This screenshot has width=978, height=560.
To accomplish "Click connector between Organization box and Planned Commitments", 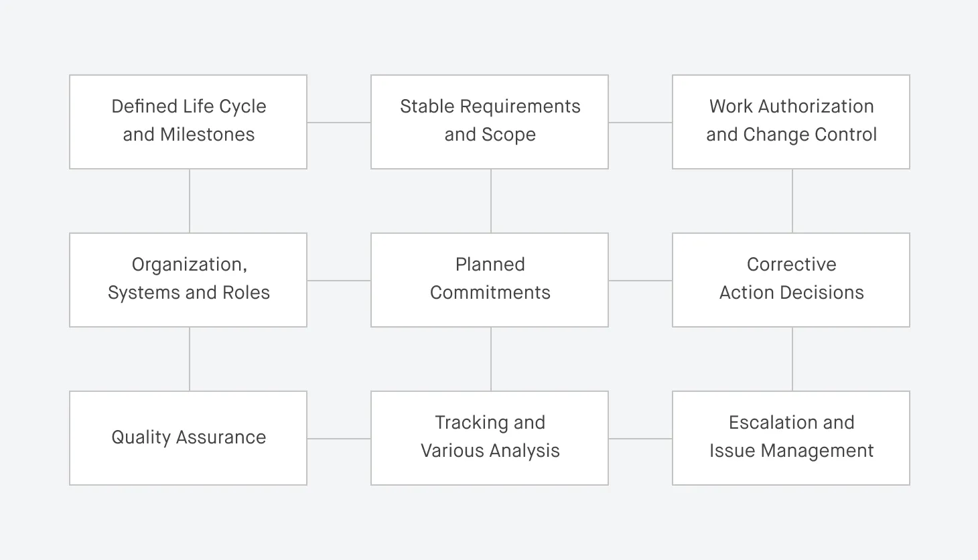I will 339,281.
